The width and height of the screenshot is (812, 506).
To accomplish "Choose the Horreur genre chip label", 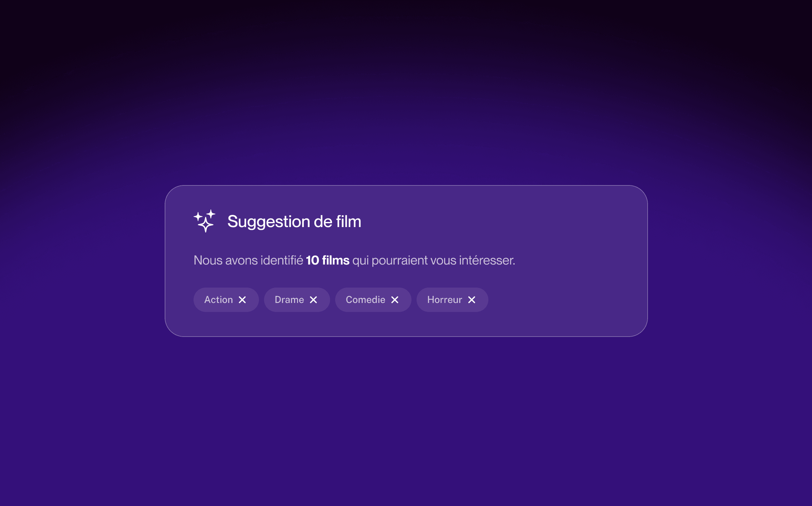I will pyautogui.click(x=445, y=300).
